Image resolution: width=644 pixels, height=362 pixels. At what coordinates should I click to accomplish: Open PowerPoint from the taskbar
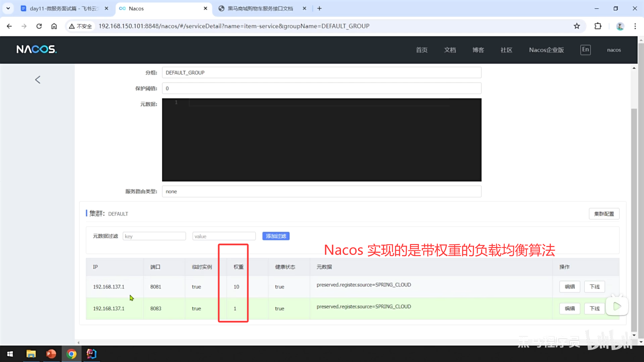click(x=51, y=354)
